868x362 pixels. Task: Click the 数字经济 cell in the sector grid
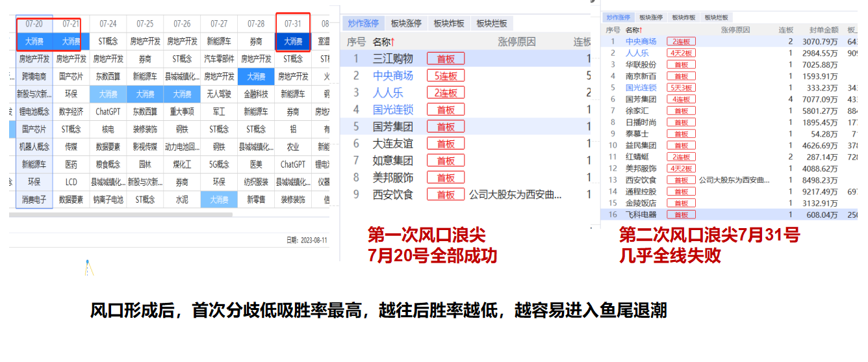click(x=71, y=112)
